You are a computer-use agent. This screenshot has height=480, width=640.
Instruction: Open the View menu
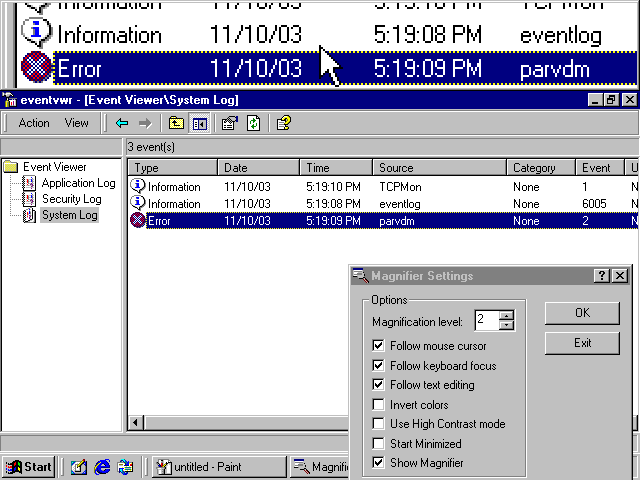pos(76,123)
